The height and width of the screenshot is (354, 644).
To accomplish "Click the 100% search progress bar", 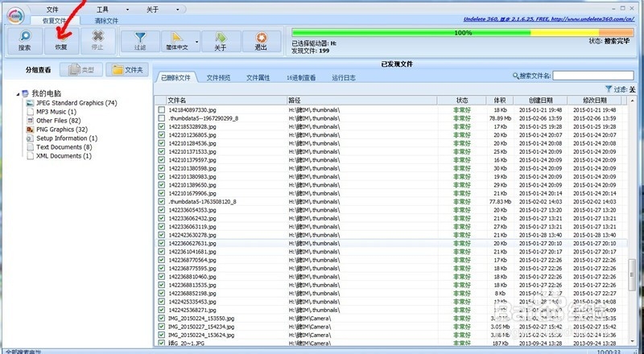I will pyautogui.click(x=462, y=32).
